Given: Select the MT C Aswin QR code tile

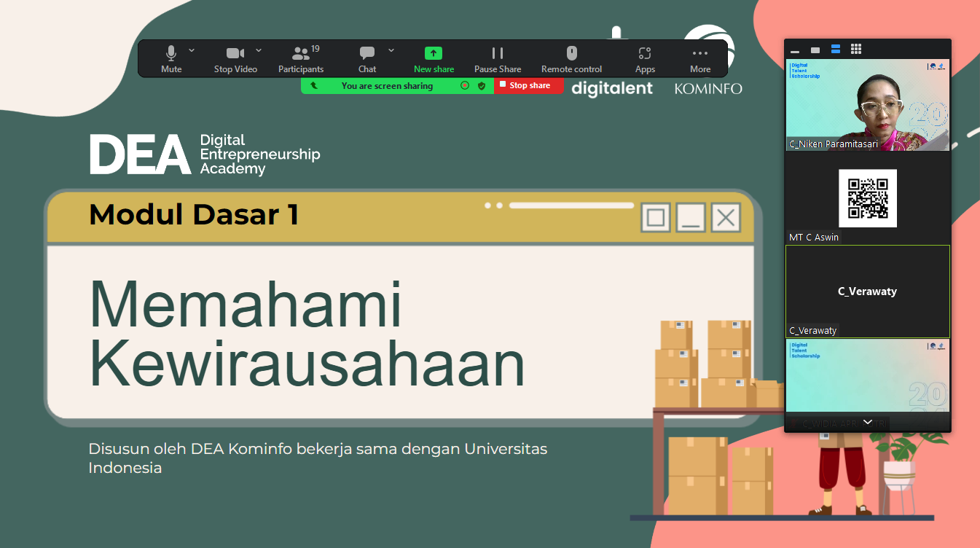Looking at the screenshot, I should (x=868, y=198).
